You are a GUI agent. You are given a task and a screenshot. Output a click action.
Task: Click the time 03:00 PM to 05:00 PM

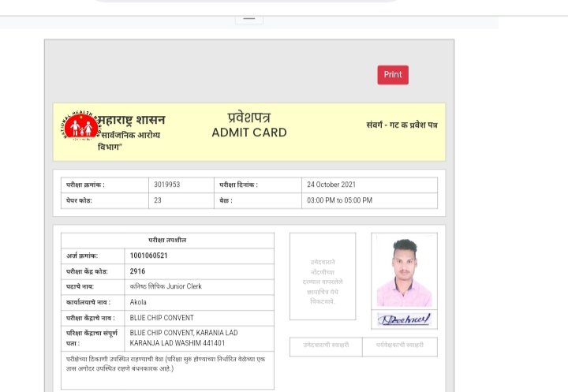(339, 200)
